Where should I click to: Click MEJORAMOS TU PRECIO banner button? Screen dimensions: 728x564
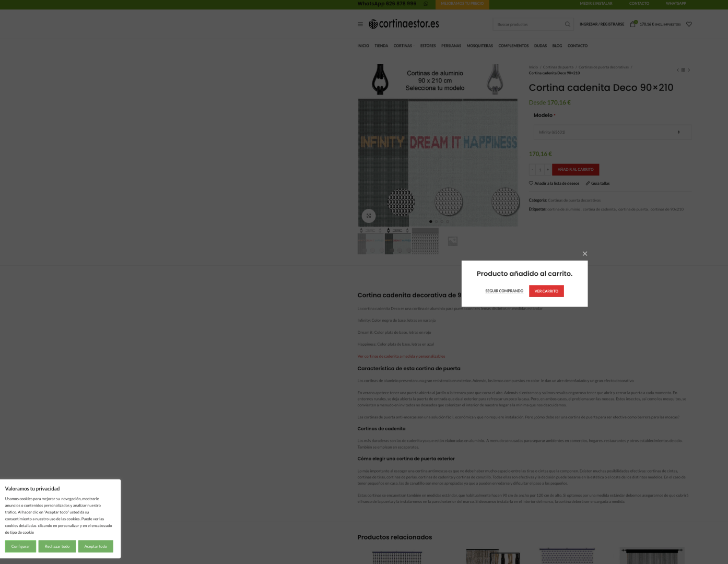pyautogui.click(x=462, y=4)
